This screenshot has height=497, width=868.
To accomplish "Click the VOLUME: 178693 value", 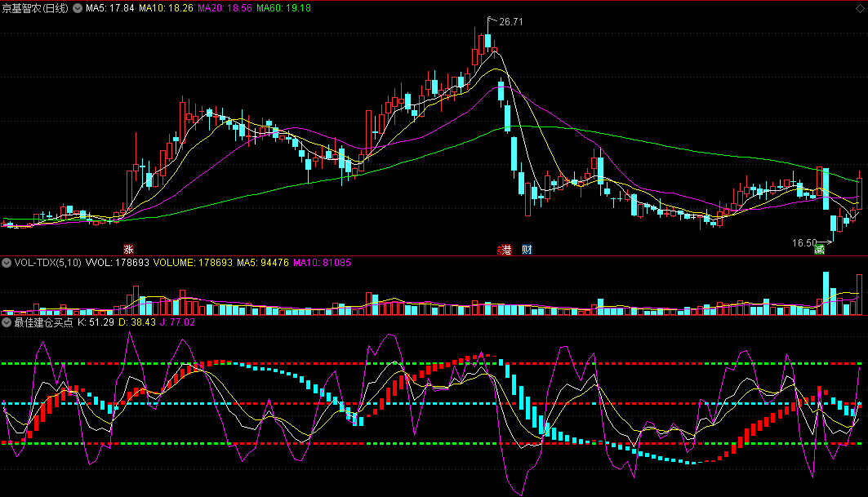I will coord(193,263).
